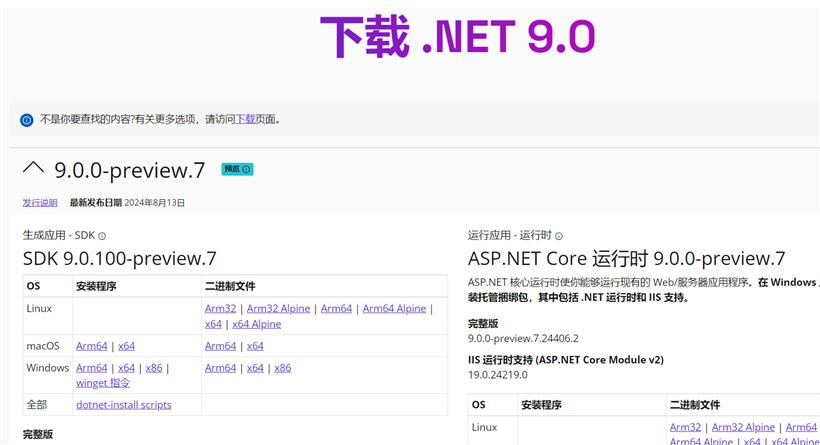820x445 pixels.
Task: Download SDK Linux Arm64 binary
Action: 336,309
